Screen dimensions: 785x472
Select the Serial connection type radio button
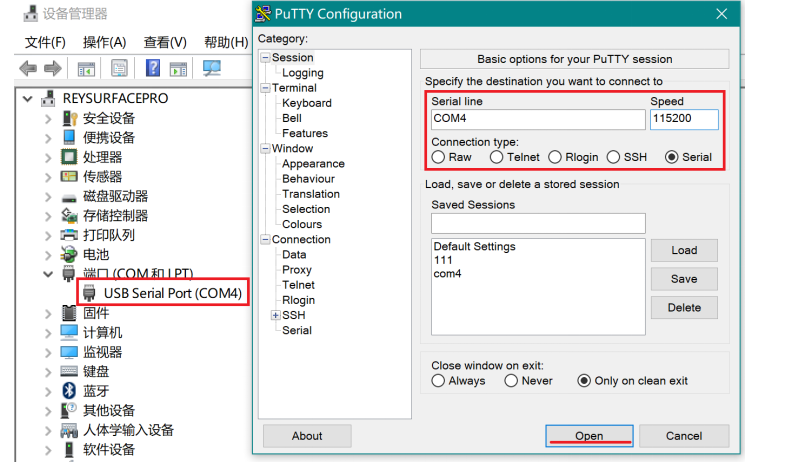pyautogui.click(x=671, y=157)
